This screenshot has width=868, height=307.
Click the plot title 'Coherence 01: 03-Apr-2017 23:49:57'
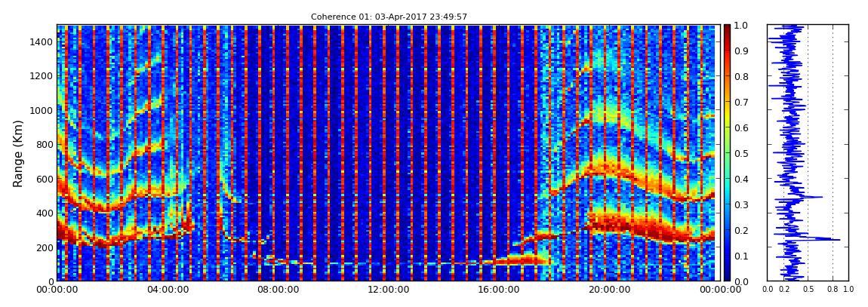click(389, 17)
